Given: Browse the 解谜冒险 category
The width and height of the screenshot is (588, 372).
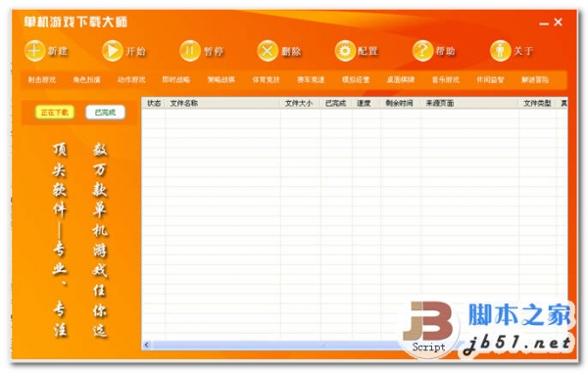Looking at the screenshot, I should point(535,80).
